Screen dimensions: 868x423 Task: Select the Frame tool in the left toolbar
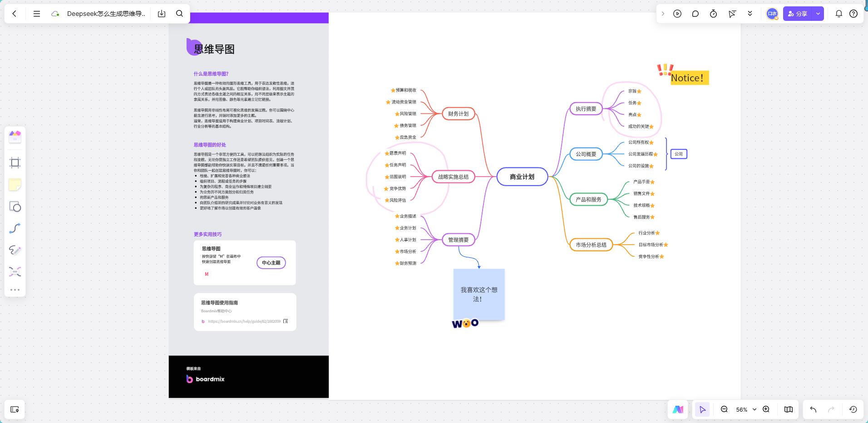(15, 162)
